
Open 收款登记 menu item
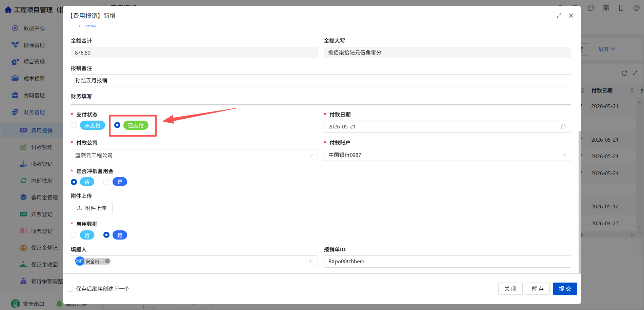pos(42,164)
